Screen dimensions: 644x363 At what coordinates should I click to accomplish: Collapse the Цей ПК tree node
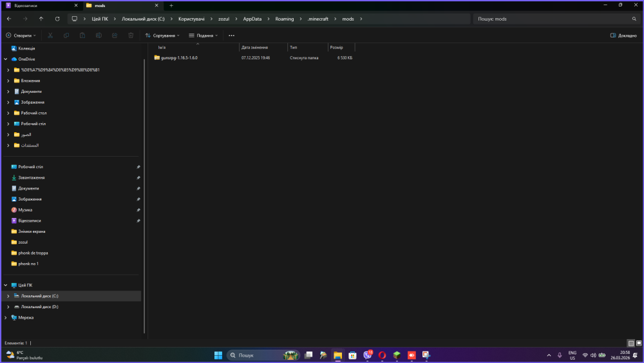tap(6, 285)
